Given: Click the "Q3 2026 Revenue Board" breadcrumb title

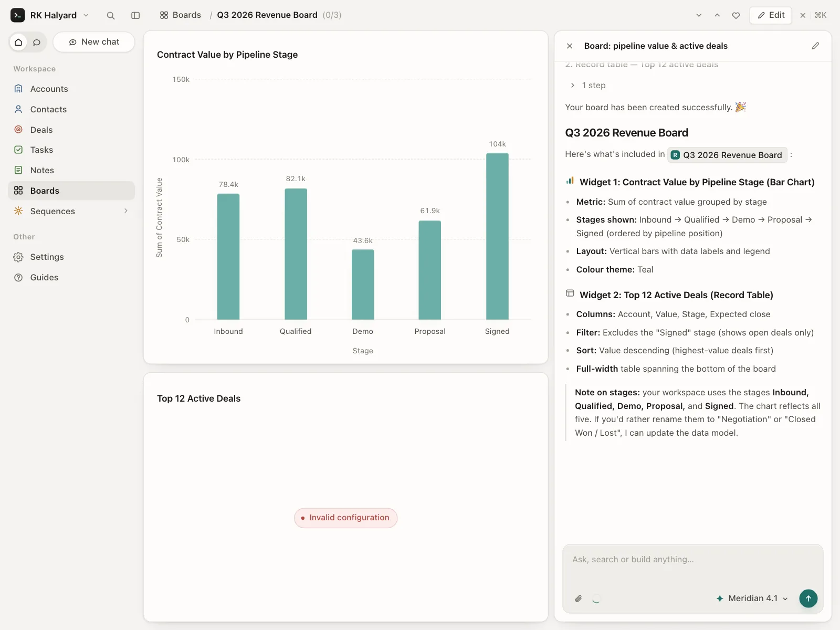Looking at the screenshot, I should 267,15.
